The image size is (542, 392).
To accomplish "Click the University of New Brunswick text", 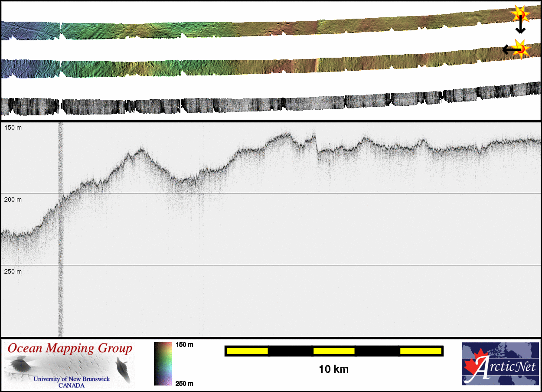I will click(x=72, y=379).
